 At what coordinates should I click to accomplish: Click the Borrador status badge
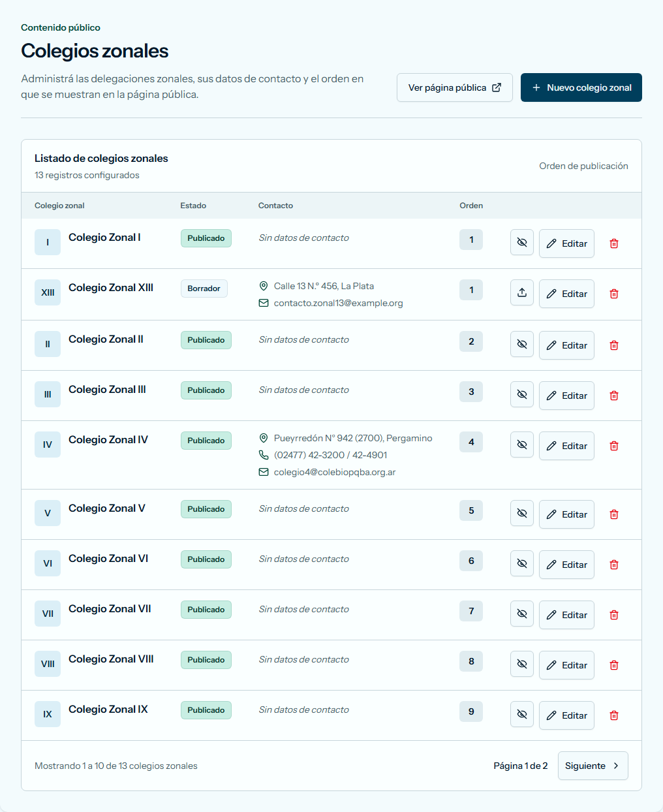[x=204, y=289]
